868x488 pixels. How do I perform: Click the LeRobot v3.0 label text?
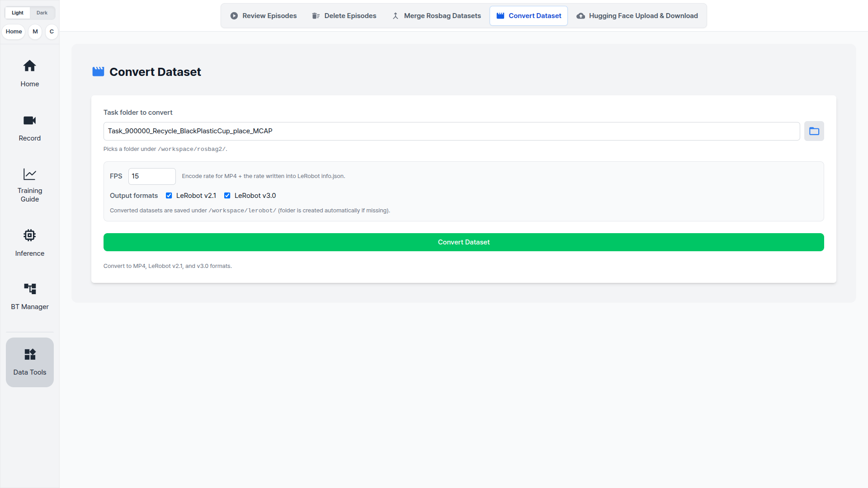[x=255, y=196]
